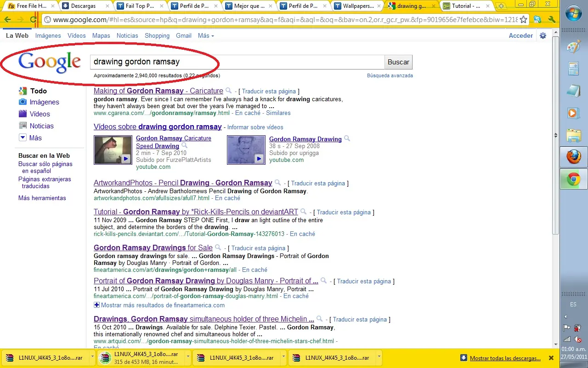Open dropdown arrow of third L1NUX download

(283, 357)
